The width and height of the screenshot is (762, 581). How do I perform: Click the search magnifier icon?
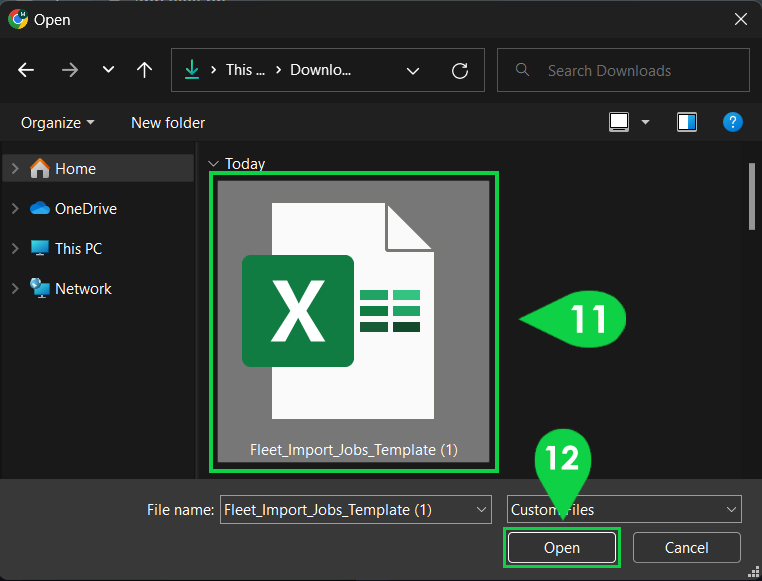[522, 70]
